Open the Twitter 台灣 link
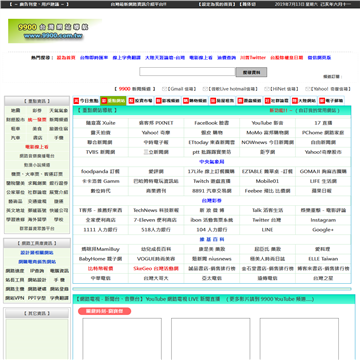This screenshot has width=360, height=360. point(268,220)
